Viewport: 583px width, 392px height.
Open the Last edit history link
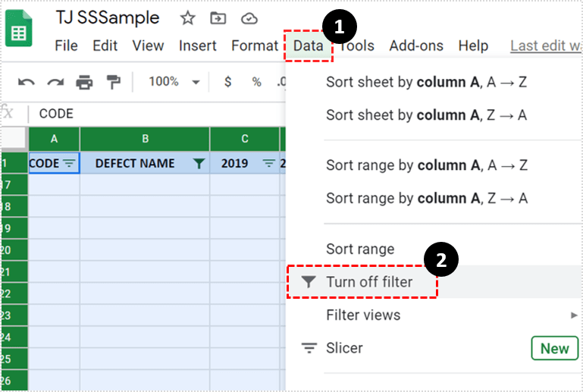point(544,45)
